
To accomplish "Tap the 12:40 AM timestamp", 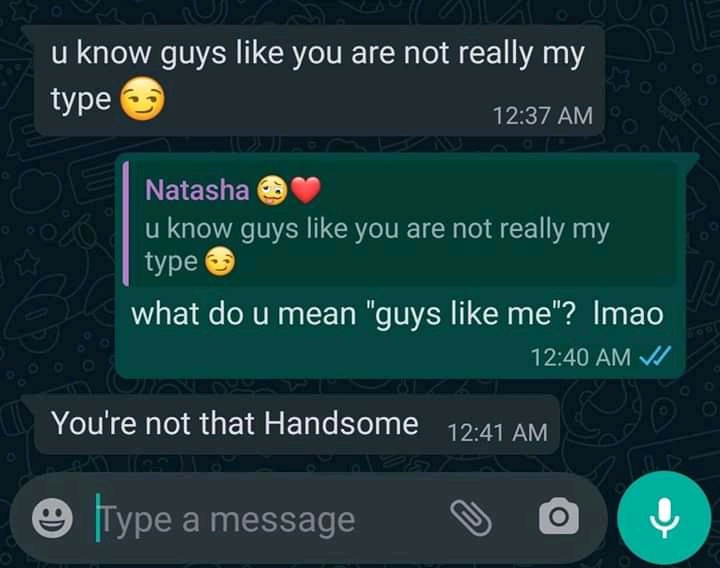I will [x=581, y=356].
